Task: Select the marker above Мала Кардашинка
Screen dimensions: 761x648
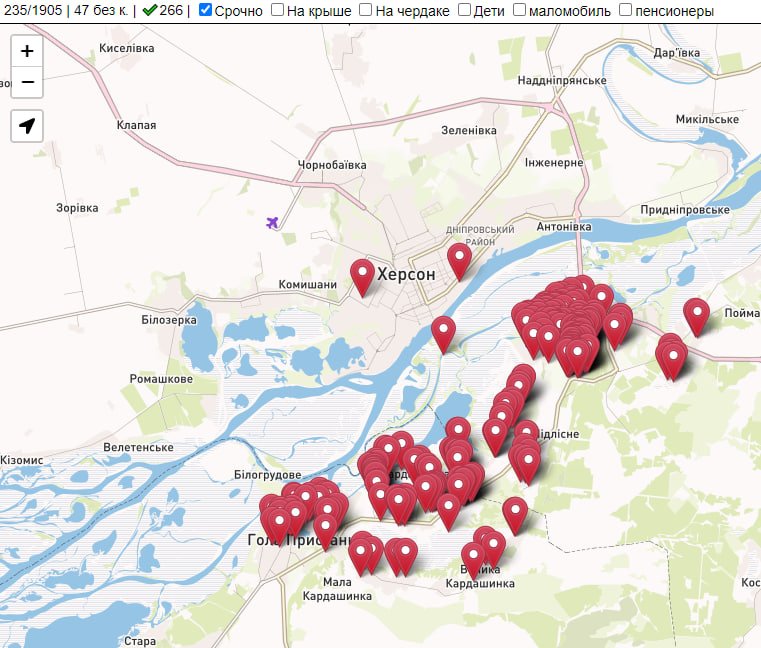Action: [x=360, y=553]
